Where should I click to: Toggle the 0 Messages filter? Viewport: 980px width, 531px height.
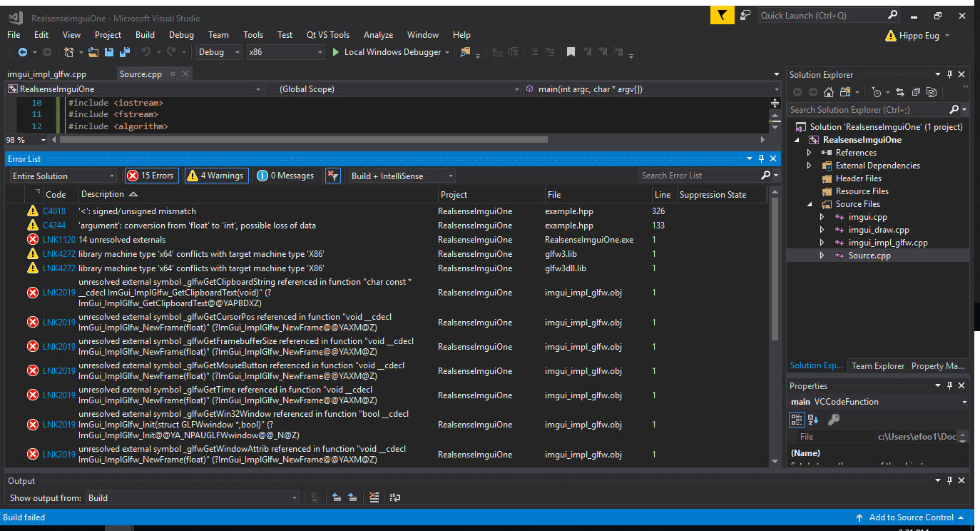click(x=285, y=175)
